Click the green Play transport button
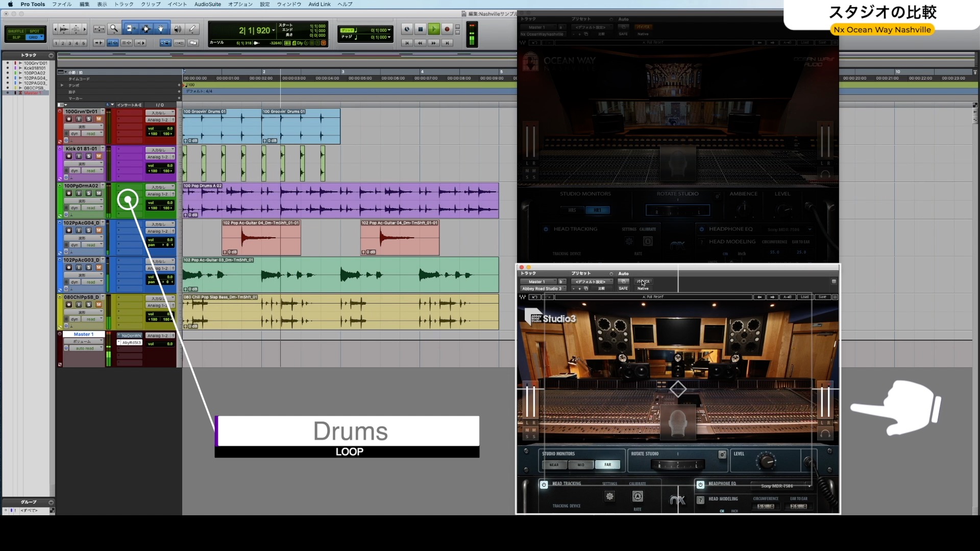This screenshot has height=551, width=980. pyautogui.click(x=433, y=29)
